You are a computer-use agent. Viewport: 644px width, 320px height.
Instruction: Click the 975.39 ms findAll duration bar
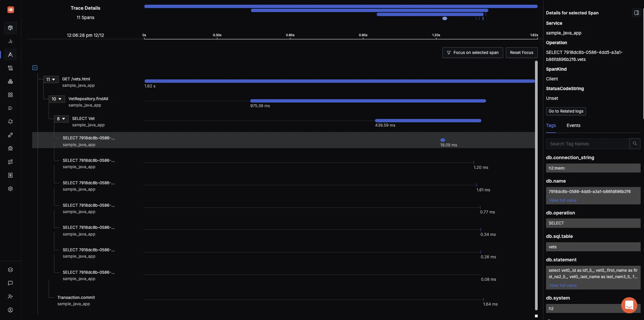point(368,101)
